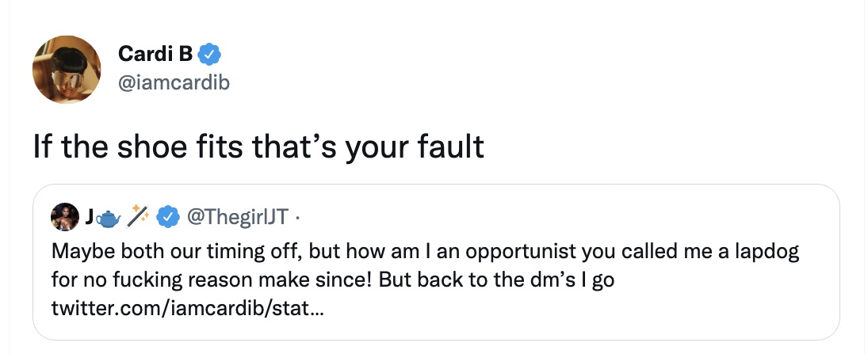The height and width of the screenshot is (354, 868).
Task: Click the small avatar in the quoted tweet
Action: [x=65, y=215]
